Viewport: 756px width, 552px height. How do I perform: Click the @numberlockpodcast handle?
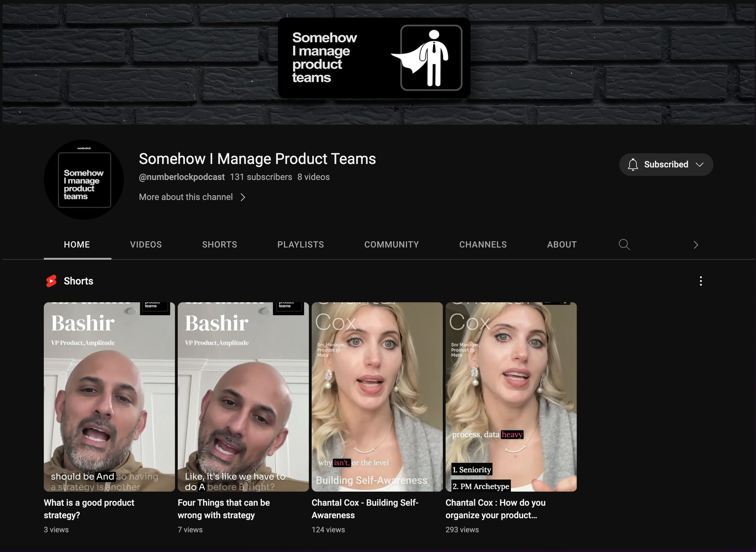(182, 177)
